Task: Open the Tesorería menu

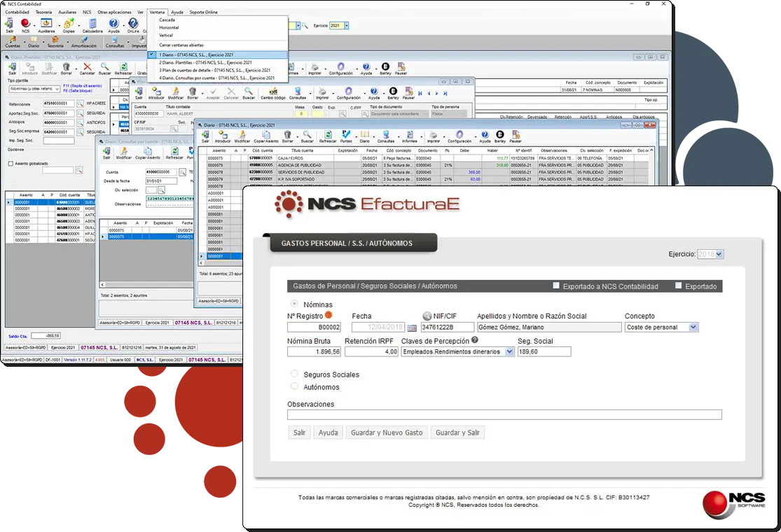Action: pos(44,12)
